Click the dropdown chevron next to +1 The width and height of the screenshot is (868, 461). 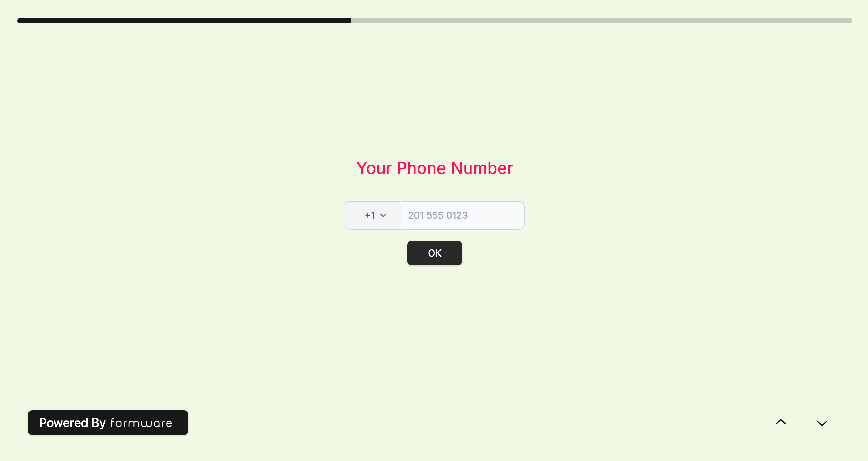coord(384,216)
